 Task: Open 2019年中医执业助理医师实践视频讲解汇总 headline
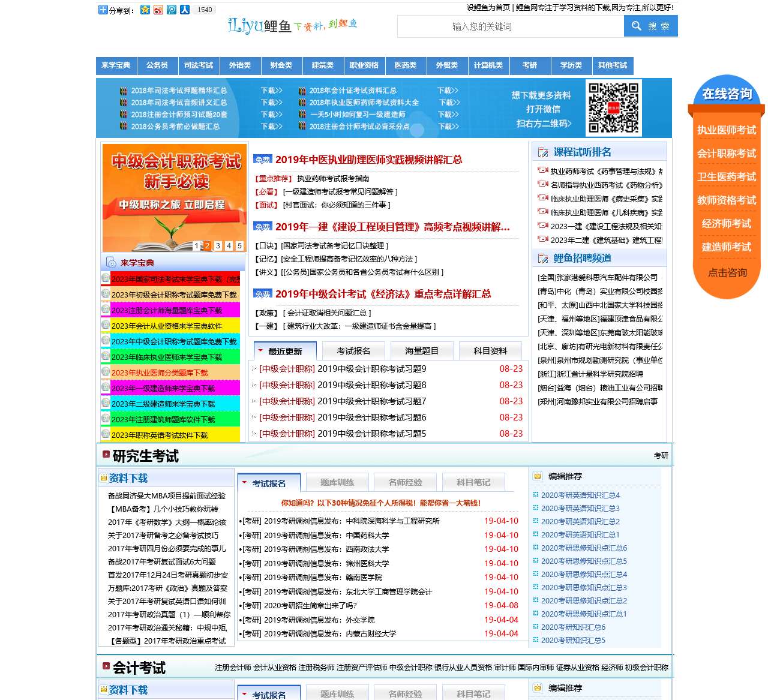368,160
